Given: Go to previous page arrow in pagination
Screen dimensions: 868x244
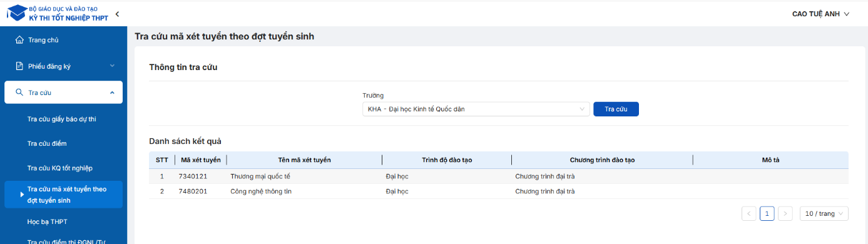Looking at the screenshot, I should 748,213.
